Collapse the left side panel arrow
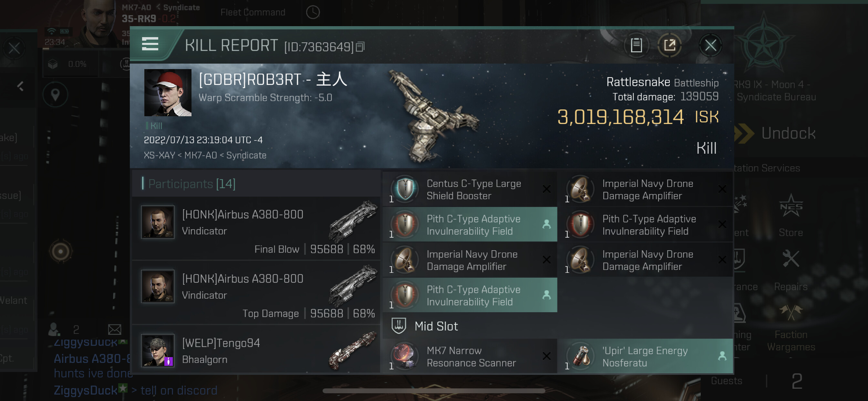 pos(20,86)
